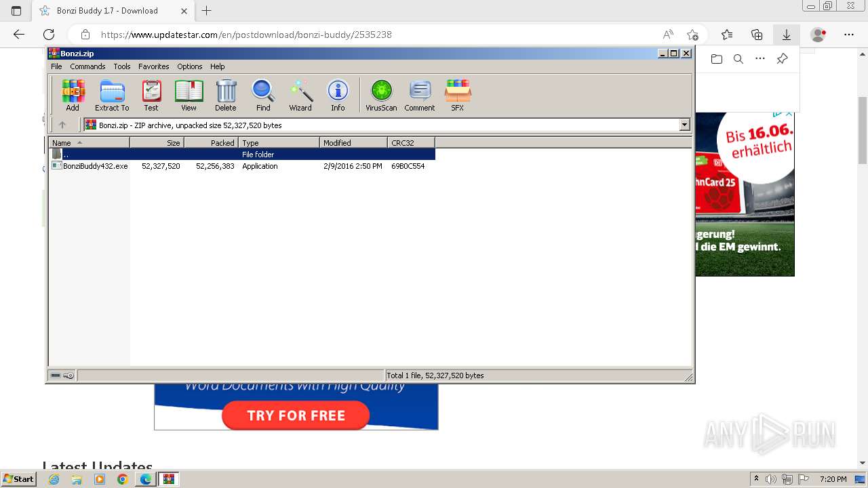Click the 7:20 PM system clock
868x488 pixels.
(x=833, y=479)
